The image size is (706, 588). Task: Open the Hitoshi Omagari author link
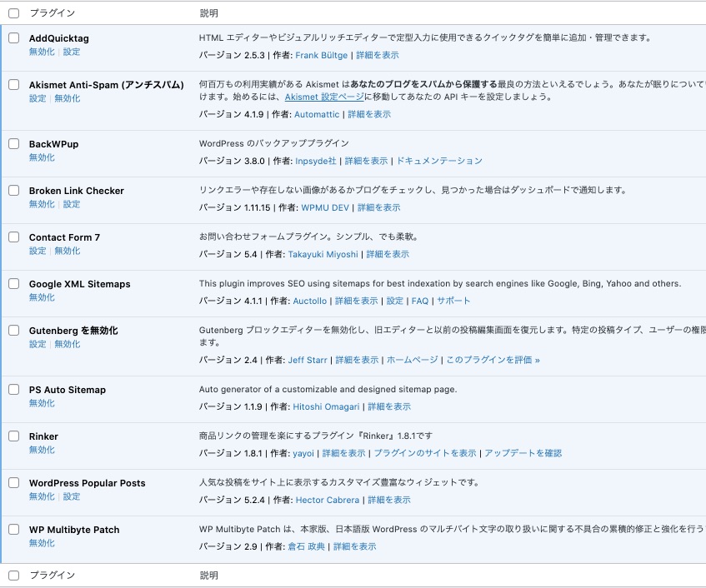(x=326, y=406)
